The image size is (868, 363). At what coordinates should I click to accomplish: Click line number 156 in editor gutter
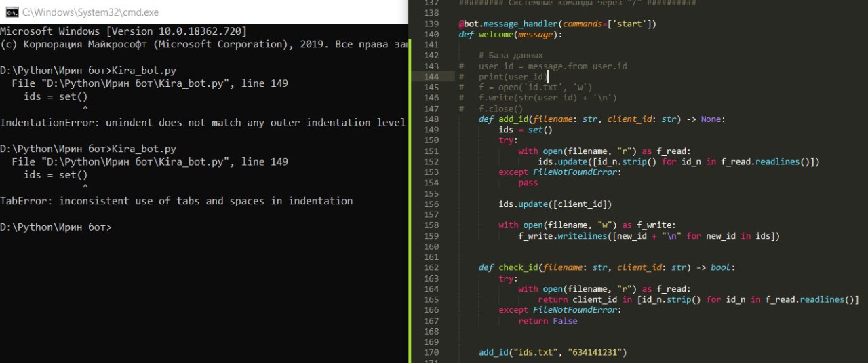(431, 204)
